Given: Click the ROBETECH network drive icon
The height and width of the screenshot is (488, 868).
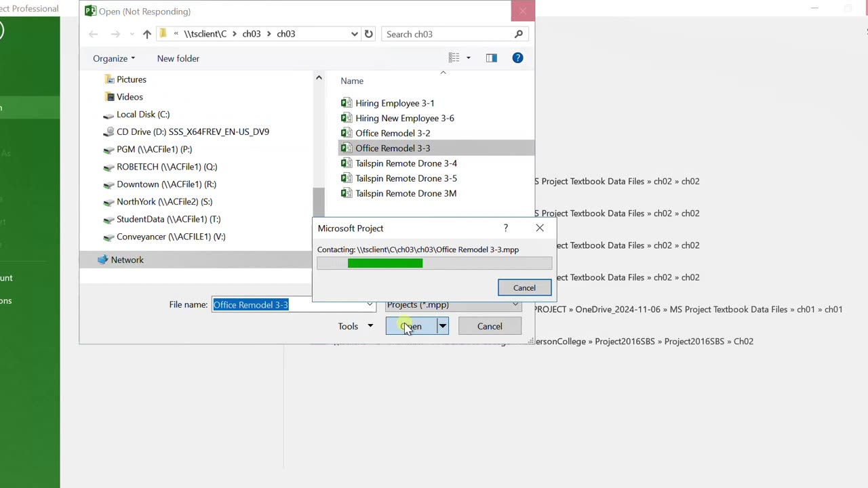Looking at the screenshot, I should 108,167.
